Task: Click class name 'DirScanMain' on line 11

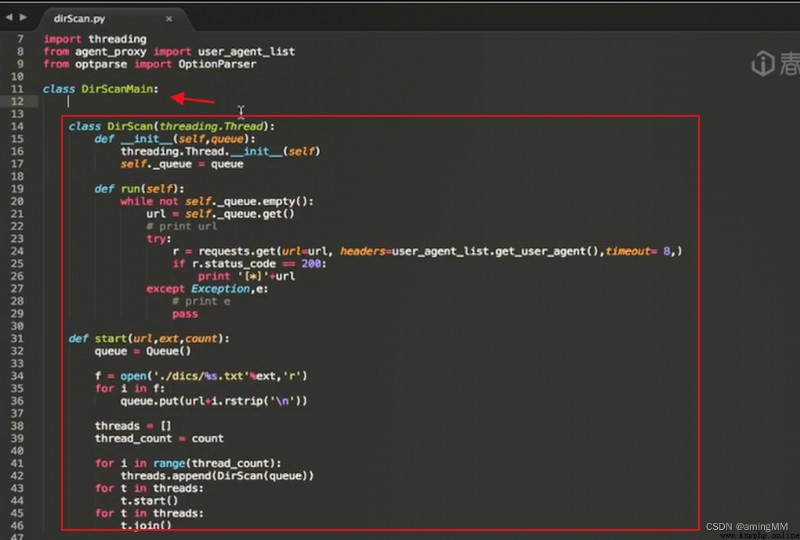Action: click(117, 89)
